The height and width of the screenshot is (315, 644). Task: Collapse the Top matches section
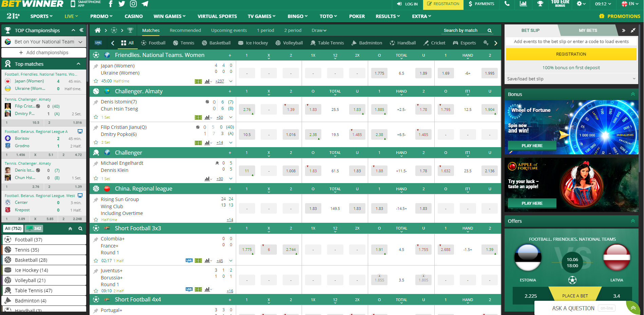pyautogui.click(x=78, y=64)
